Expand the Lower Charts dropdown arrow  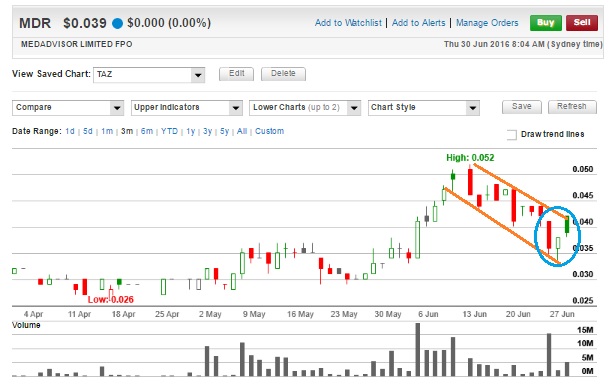click(354, 108)
